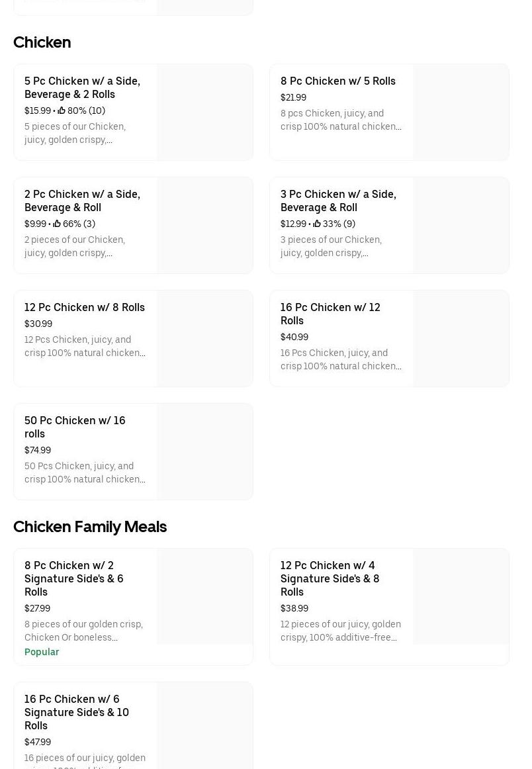Image resolution: width=532 pixels, height=769 pixels.
Task: Select 8 Pc Chicken w/ 2 Signature Sides title
Action: click(73, 578)
